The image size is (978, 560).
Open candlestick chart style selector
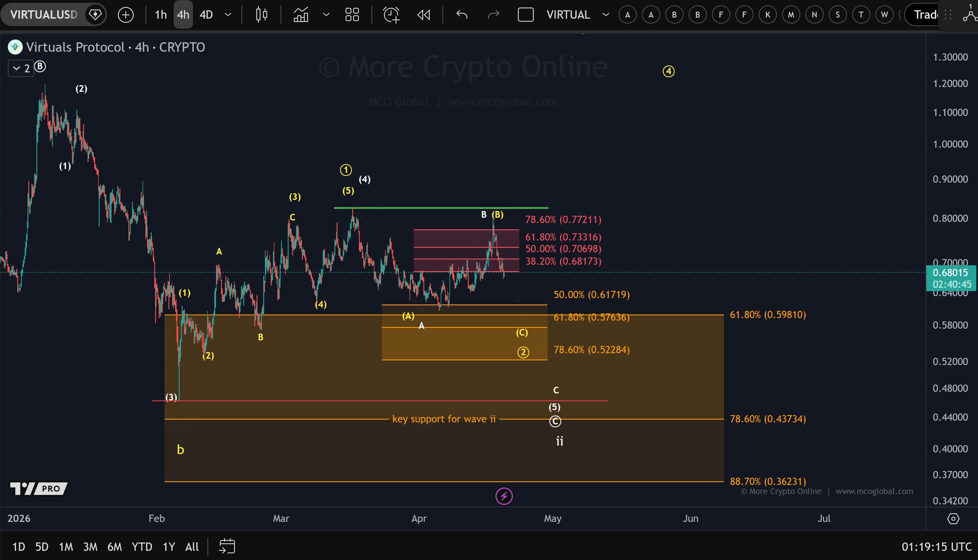coord(261,15)
